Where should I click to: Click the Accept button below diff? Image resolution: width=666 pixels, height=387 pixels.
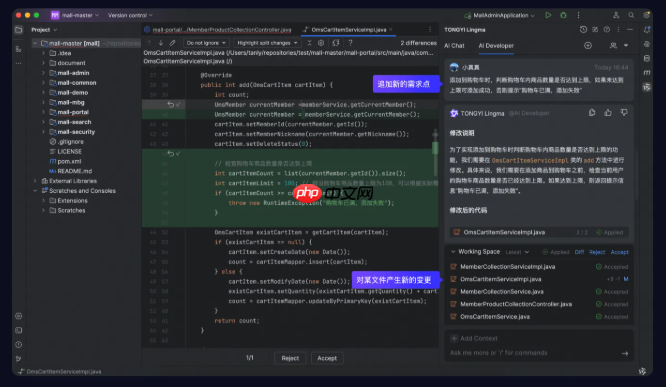(x=327, y=358)
